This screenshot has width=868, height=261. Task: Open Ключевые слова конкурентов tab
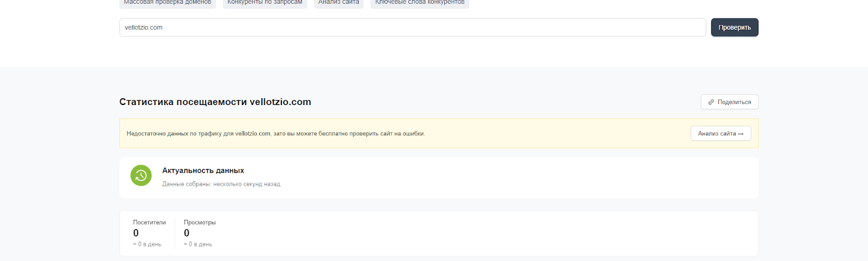click(420, 3)
